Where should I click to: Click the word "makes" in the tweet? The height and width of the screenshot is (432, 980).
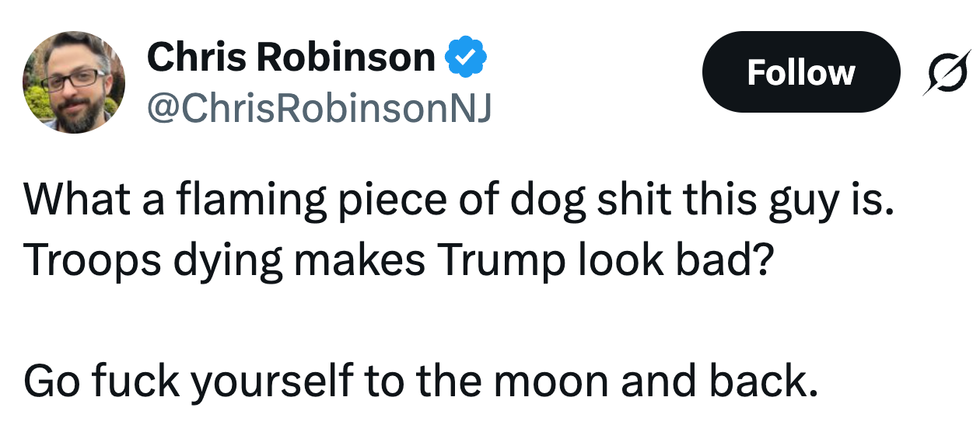[x=357, y=261]
